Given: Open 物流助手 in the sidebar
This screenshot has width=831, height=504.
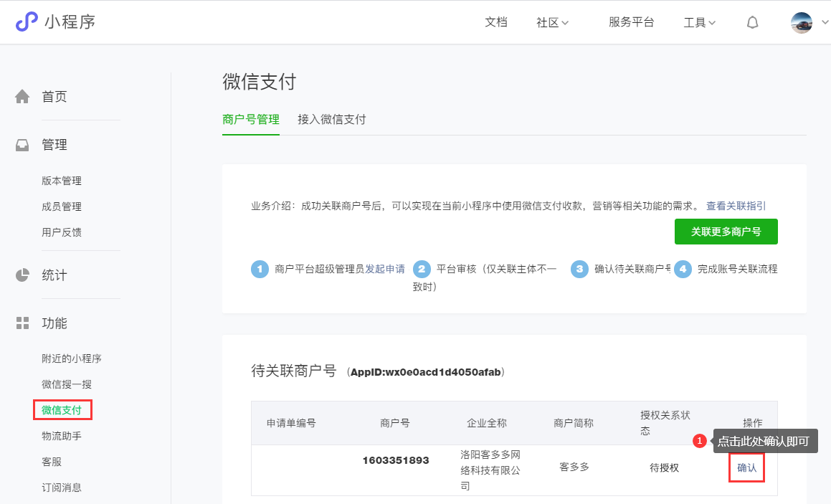Looking at the screenshot, I should point(62,436).
